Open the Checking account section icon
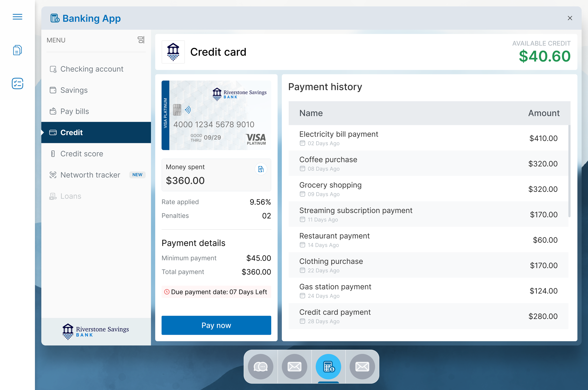This screenshot has height=390, width=588. point(53,69)
